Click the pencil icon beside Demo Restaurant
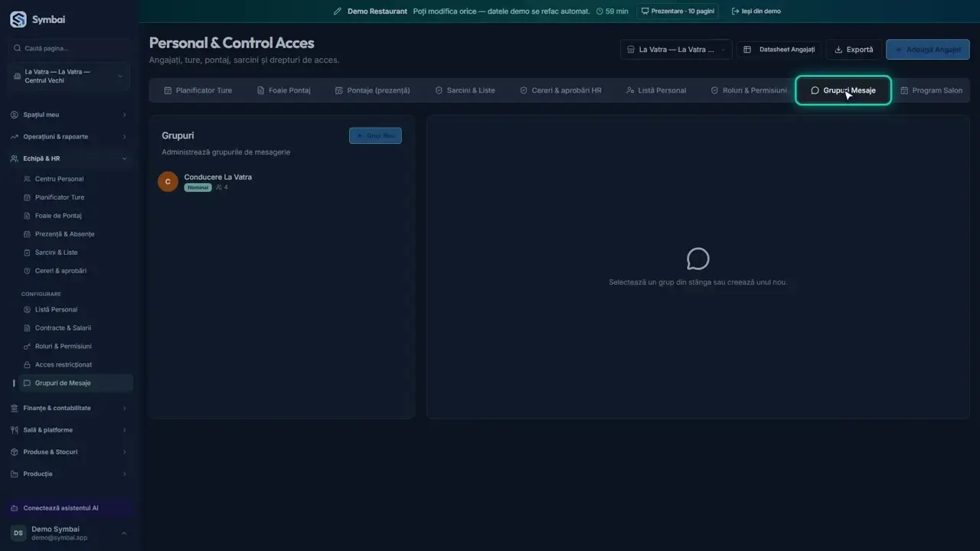980x551 pixels. pyautogui.click(x=338, y=11)
